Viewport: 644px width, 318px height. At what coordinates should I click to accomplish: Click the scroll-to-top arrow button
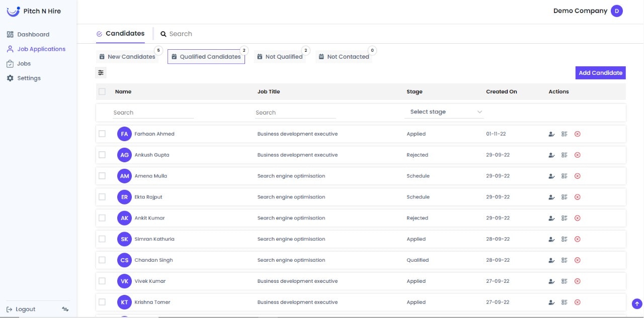click(637, 304)
